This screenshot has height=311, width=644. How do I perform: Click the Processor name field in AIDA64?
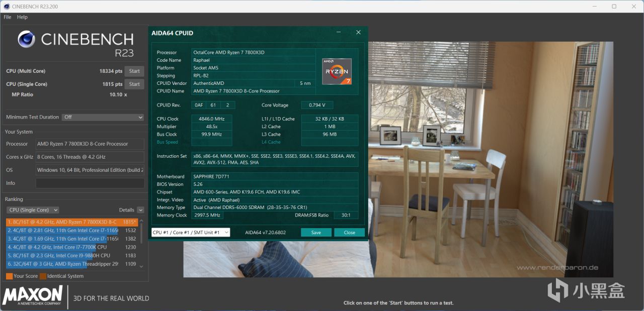pyautogui.click(x=254, y=52)
